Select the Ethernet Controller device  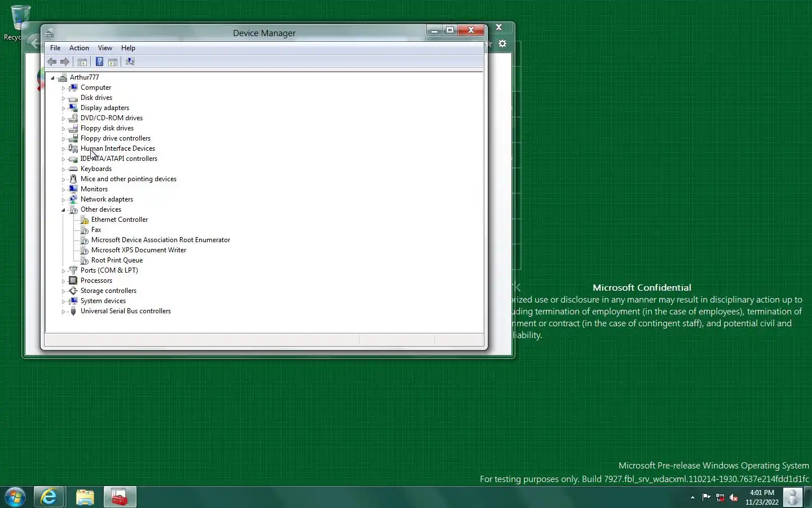(120, 220)
